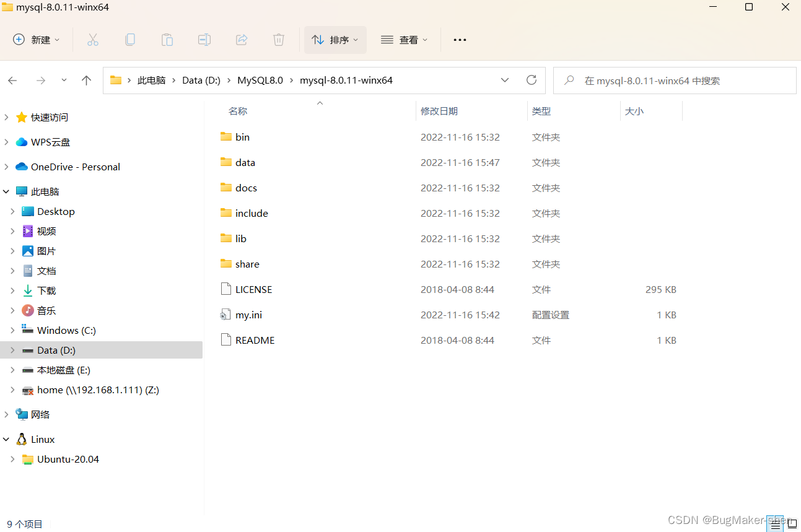Click the Cut scissors icon
The width and height of the screenshot is (801, 532).
[93, 40]
